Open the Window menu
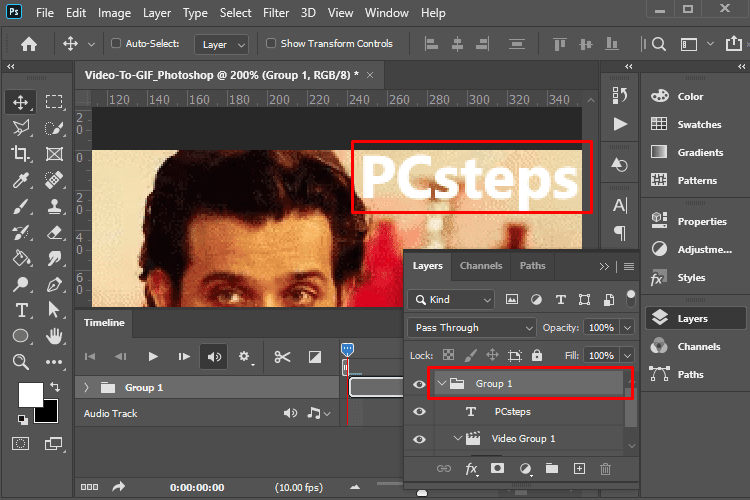 click(x=386, y=13)
